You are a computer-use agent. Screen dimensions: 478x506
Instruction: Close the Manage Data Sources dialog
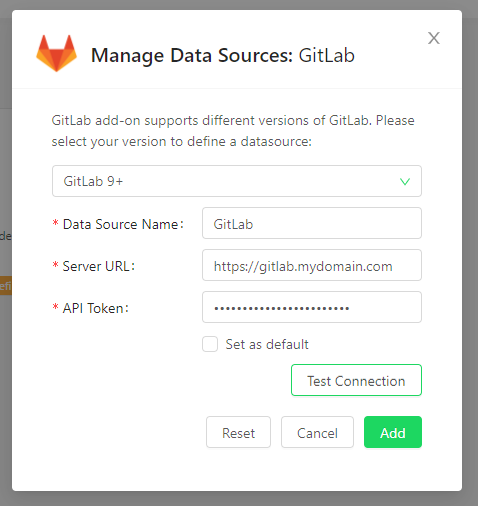(434, 38)
